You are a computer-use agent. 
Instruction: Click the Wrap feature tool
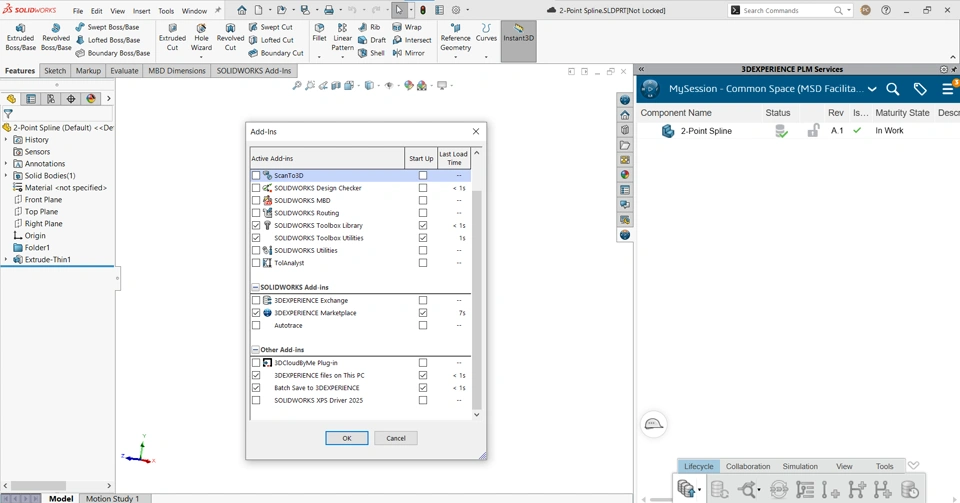(407, 27)
